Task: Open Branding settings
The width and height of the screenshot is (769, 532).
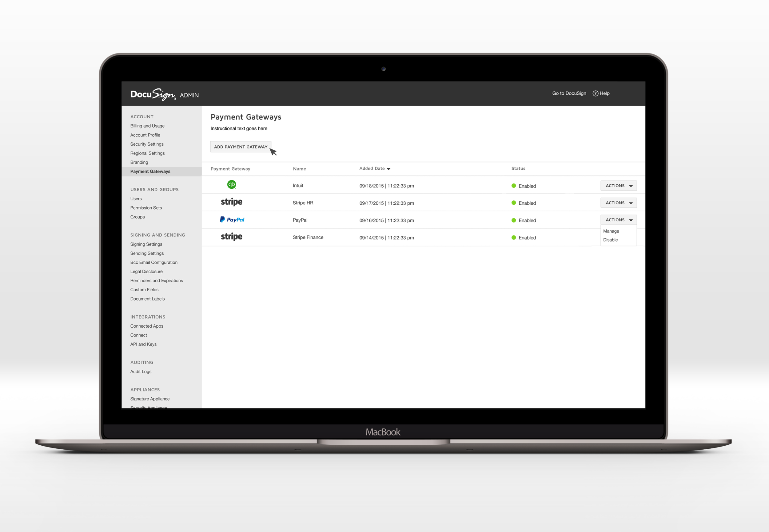Action: coord(139,162)
